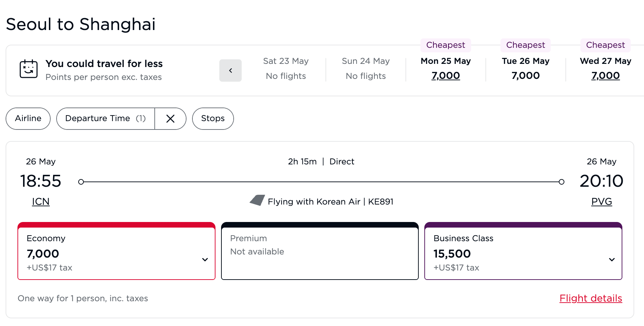Select Wed 27 May date tab

(605, 69)
